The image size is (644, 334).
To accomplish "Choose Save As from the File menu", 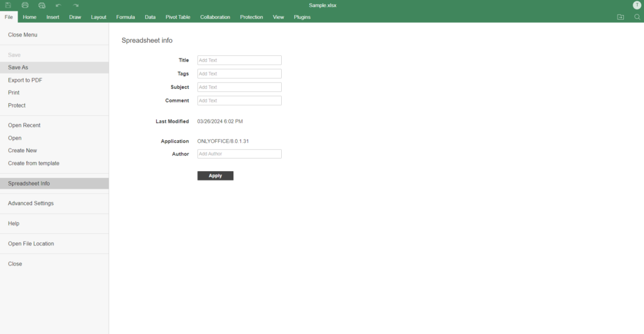I will [x=18, y=67].
